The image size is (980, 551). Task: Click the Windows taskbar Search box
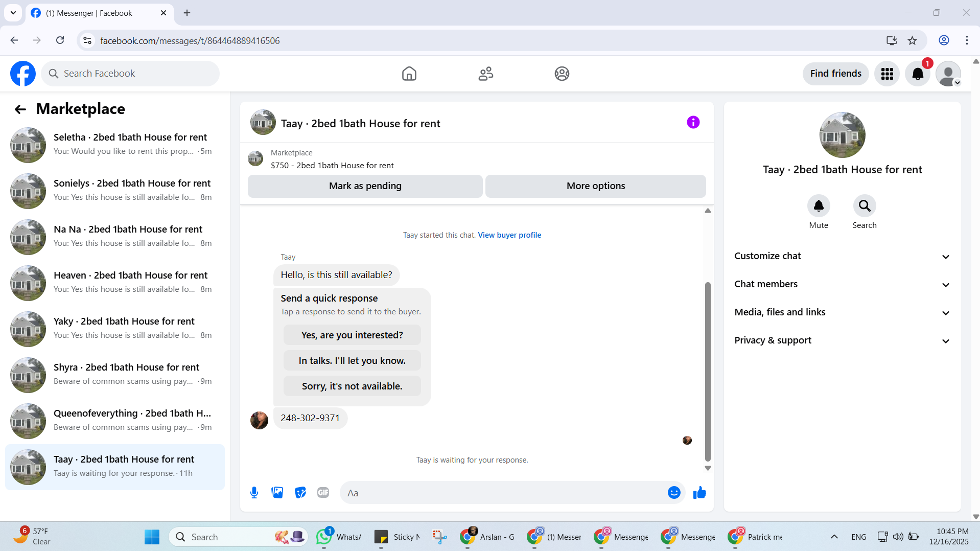[238, 537]
